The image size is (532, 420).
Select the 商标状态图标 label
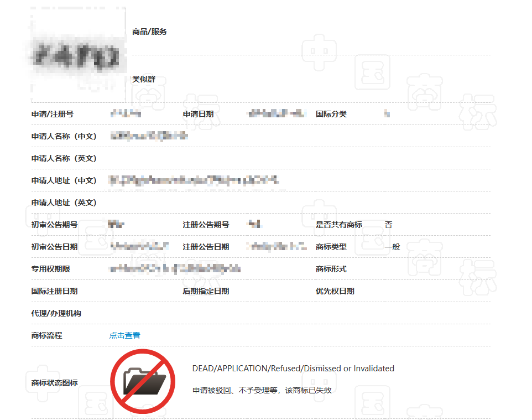point(54,383)
